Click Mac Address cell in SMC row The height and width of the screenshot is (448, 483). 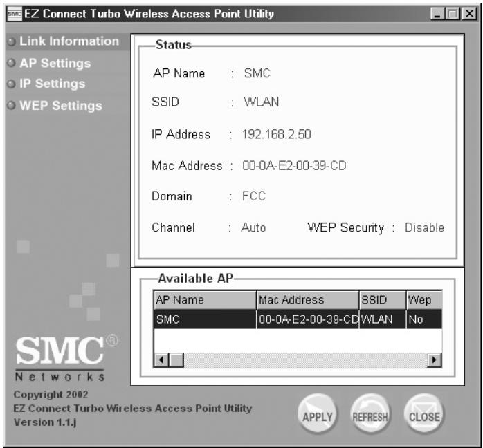[x=308, y=319]
